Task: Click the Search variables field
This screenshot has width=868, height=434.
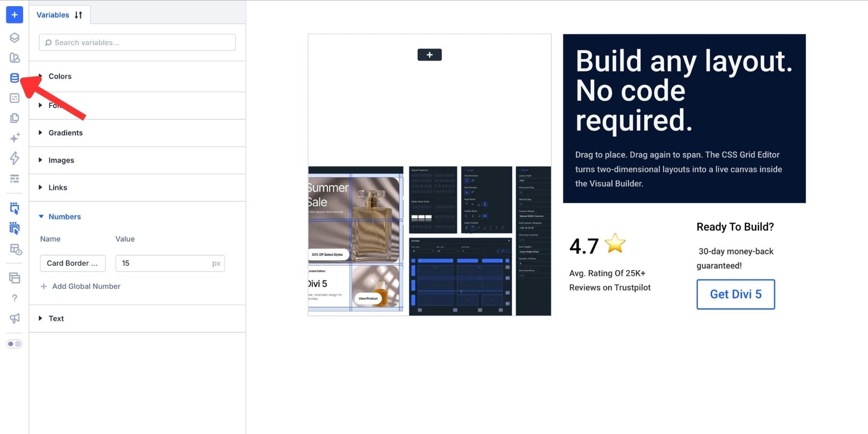Action: tap(137, 42)
